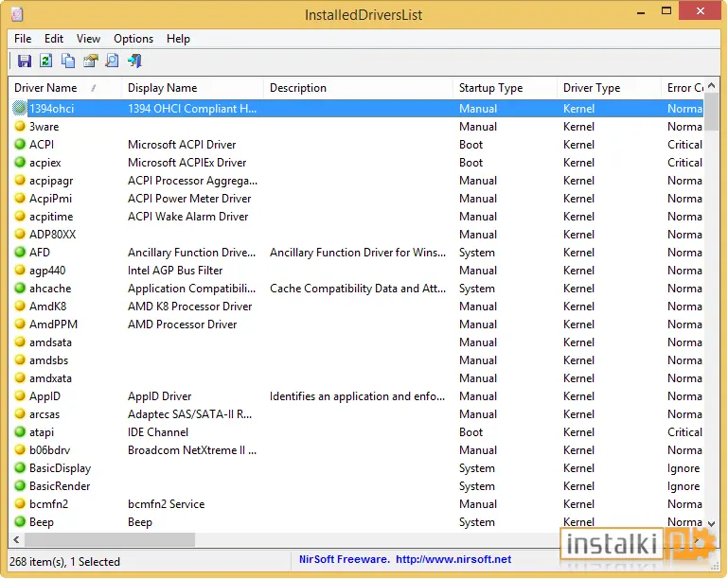Screen dimensions: 728x579
Task: Select the b06bdrv driver row
Action: [x=356, y=450]
